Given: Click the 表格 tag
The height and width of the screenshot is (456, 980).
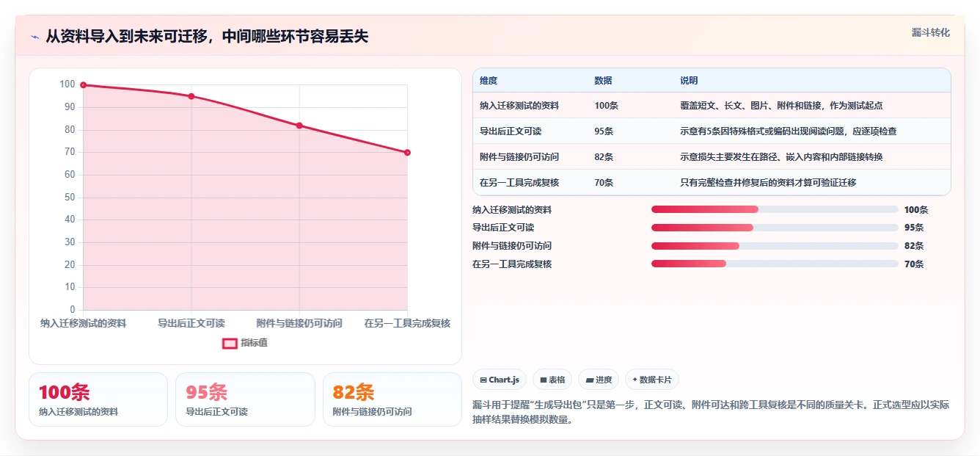Looking at the screenshot, I should (x=552, y=380).
